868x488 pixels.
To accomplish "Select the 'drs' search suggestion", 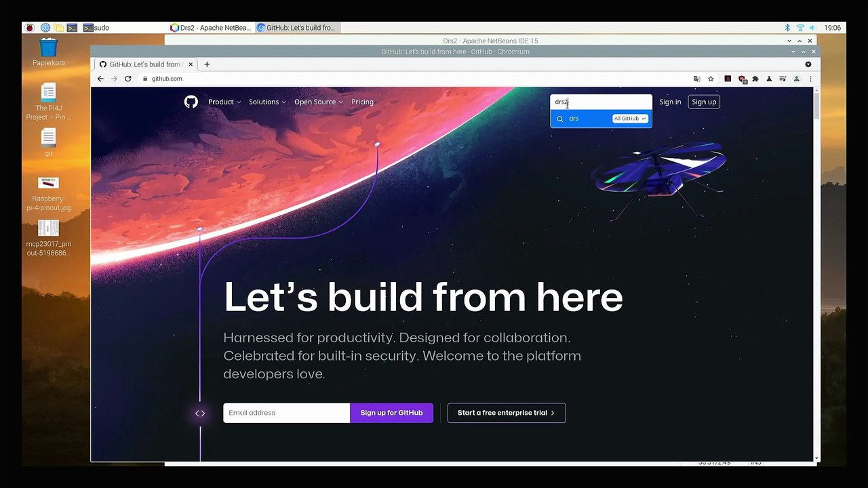I will coord(601,119).
